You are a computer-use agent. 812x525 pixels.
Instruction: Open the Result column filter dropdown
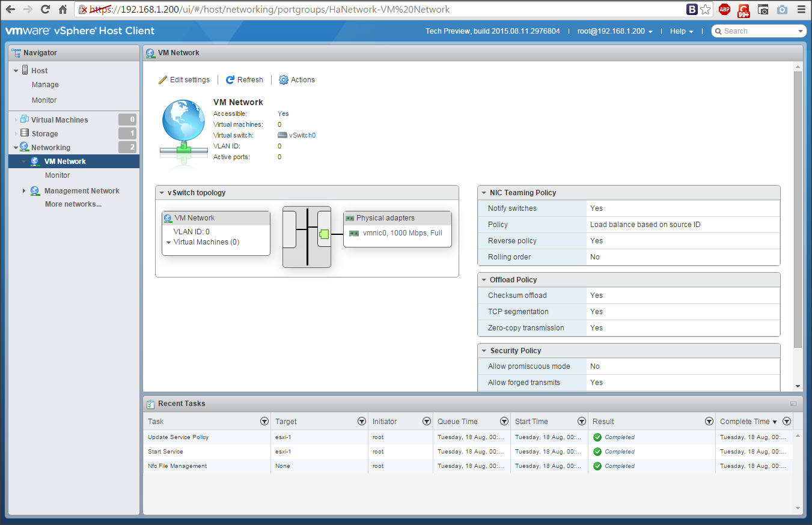coord(709,422)
